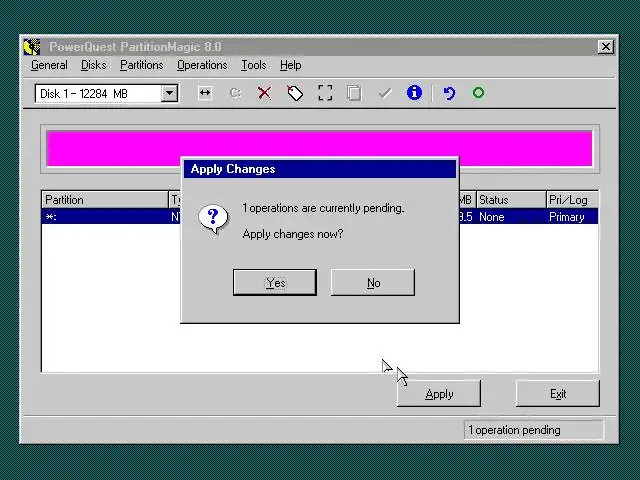
Task: Click the Partition column header
Action: point(105,200)
